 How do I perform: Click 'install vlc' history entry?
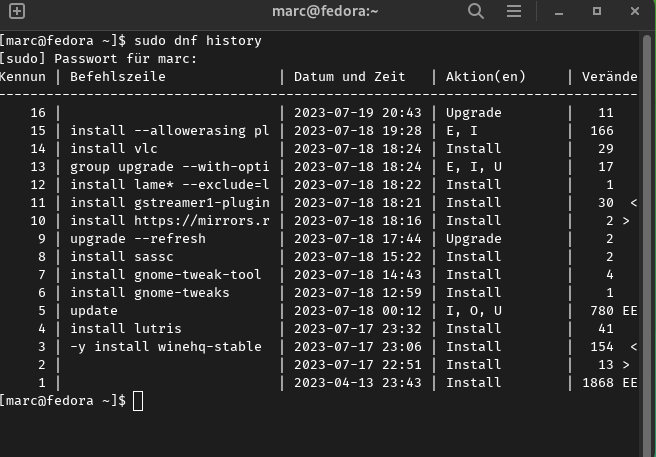point(114,149)
